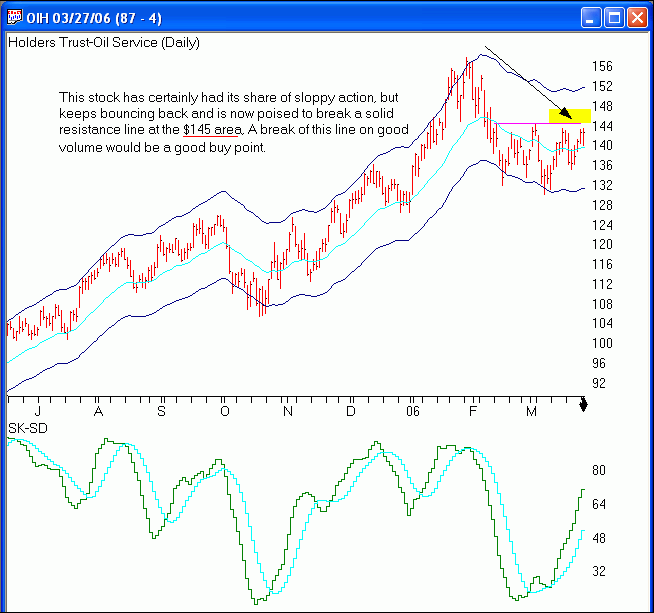
Task: Click the 'N' month label on time axis
Action: (288, 412)
